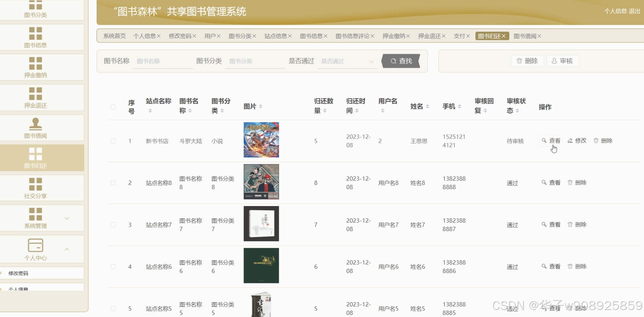Expand the 系统管理 sidebar menu
644x317 pixels.
pyautogui.click(x=67, y=218)
